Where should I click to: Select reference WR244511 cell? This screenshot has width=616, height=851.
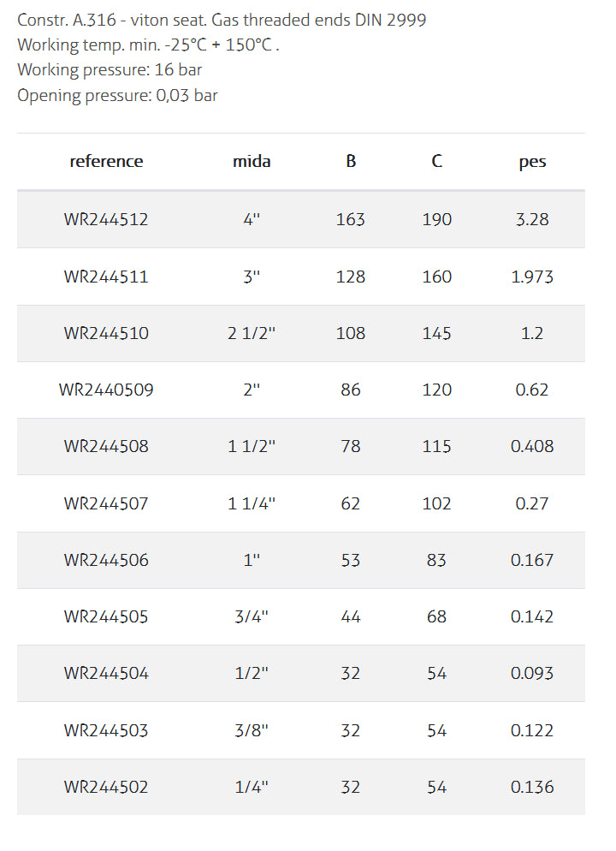(106, 277)
